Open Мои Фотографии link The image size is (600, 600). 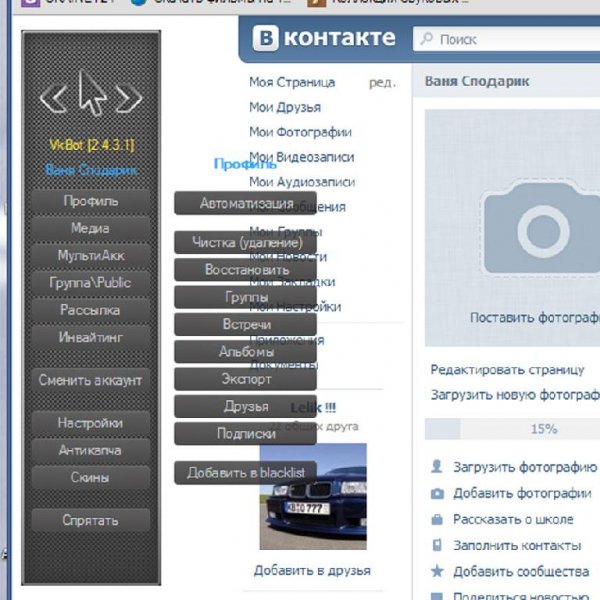[300, 132]
